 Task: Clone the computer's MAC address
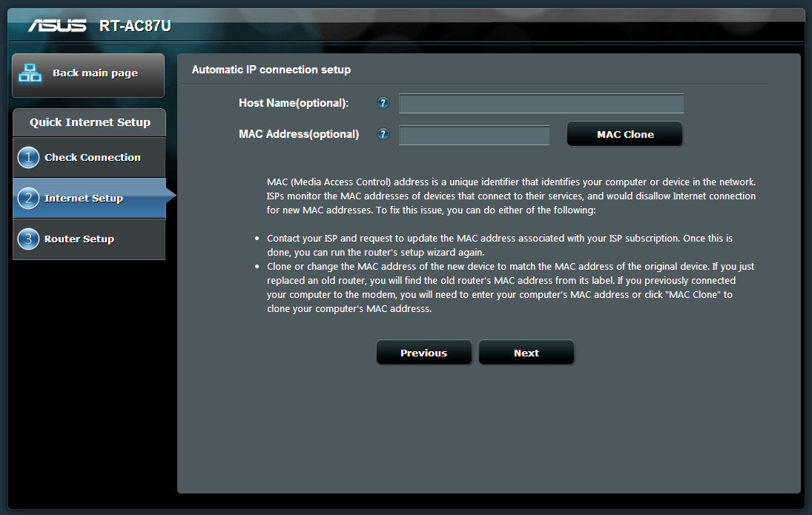pos(624,134)
